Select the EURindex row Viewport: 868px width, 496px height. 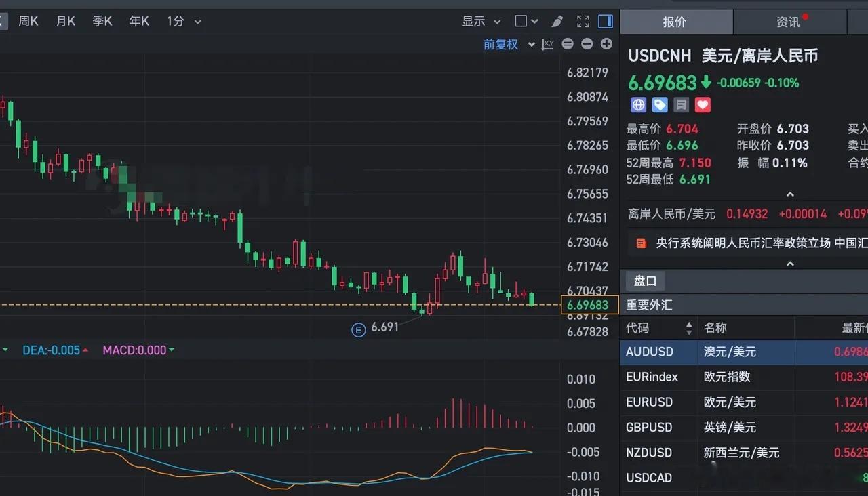click(x=744, y=377)
